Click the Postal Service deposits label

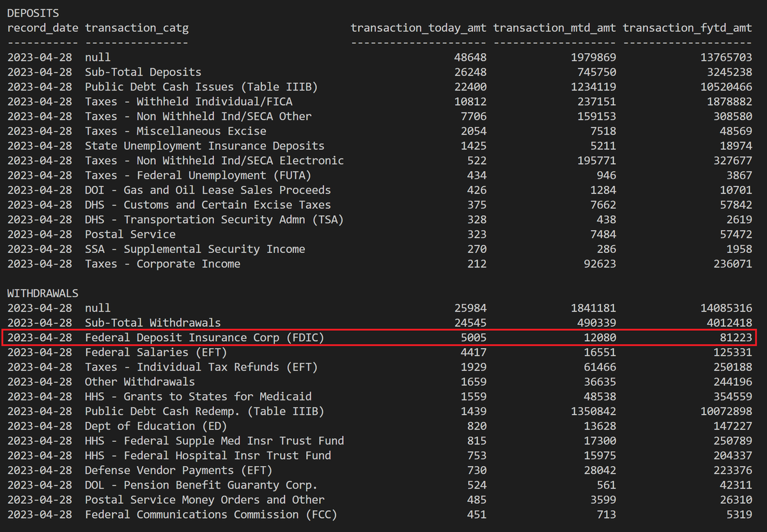click(x=130, y=234)
